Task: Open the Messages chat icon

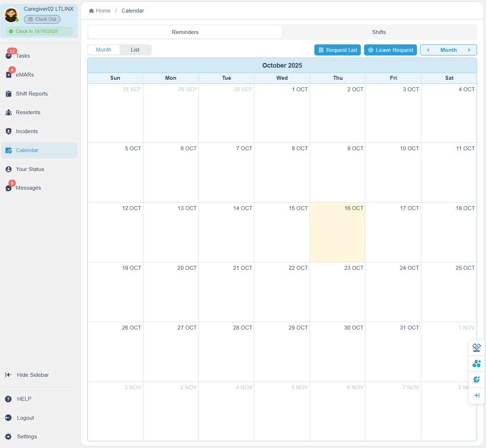Action: [x=9, y=188]
